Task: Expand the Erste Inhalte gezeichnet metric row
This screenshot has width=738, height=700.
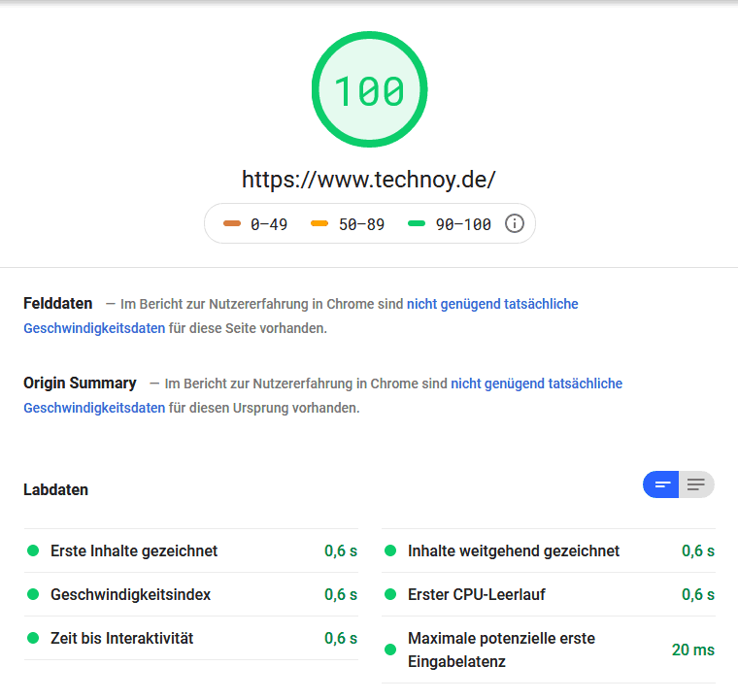Action: (134, 550)
